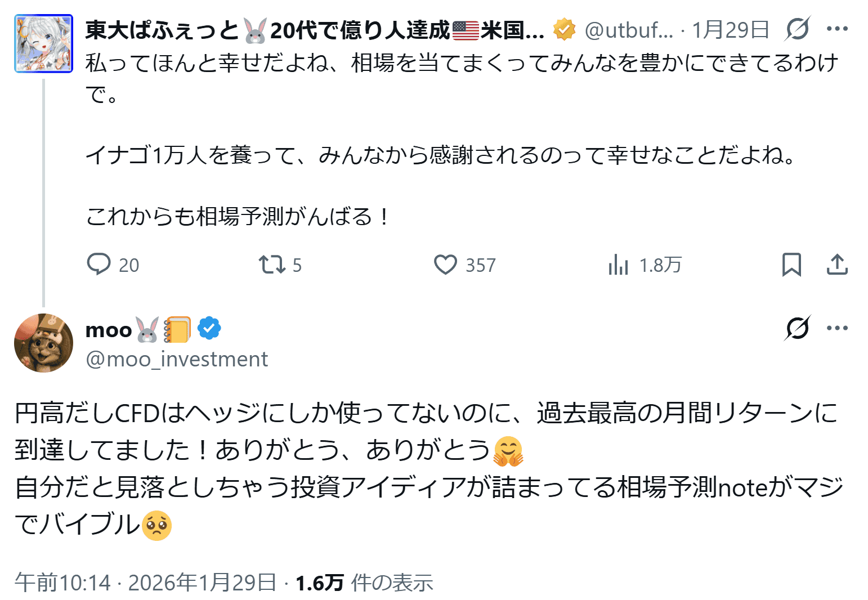Screen dimensions: 868x600
Task: Open the 午前10:14 2026年1月29日 timestamp
Action: pyautogui.click(x=145, y=583)
